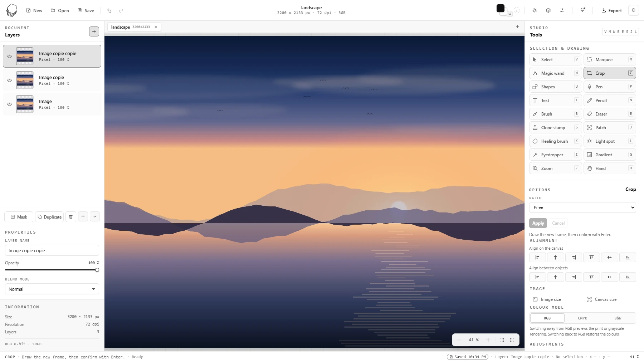Move layer down with chevron button
This screenshot has height=362, width=644.
tap(95, 216)
